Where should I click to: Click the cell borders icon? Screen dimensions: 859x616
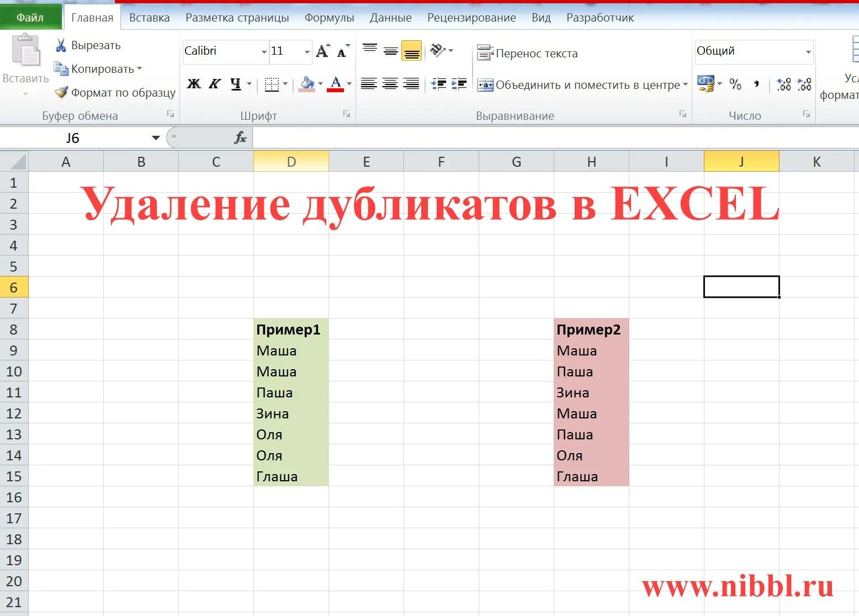(x=271, y=84)
